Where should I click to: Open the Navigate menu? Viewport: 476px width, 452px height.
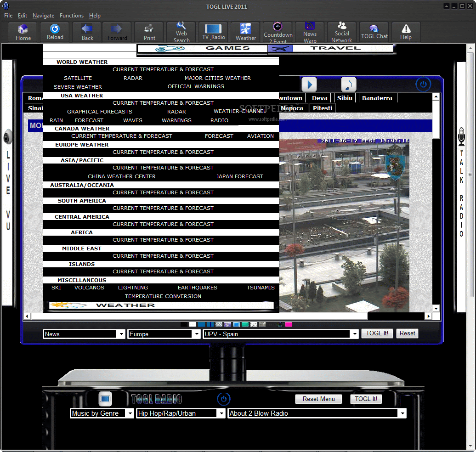tap(43, 16)
